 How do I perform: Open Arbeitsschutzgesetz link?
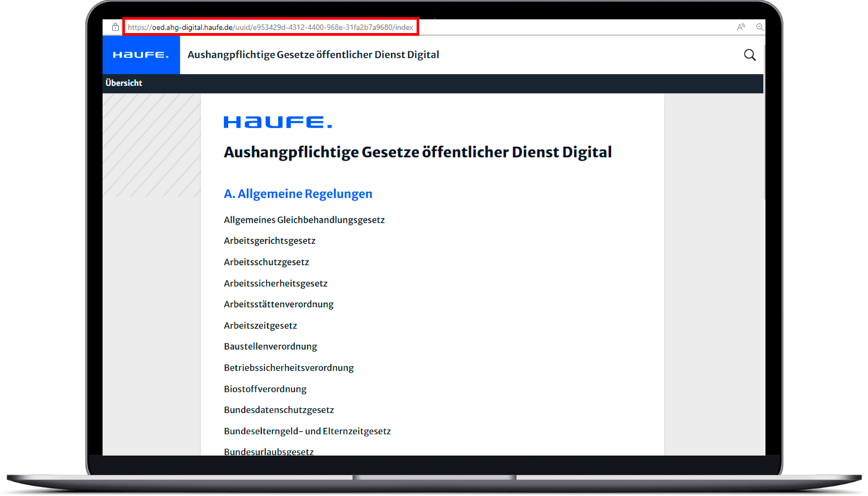pyautogui.click(x=267, y=262)
